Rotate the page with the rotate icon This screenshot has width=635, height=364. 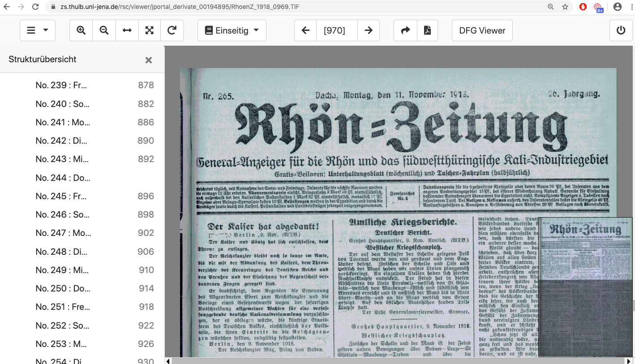pyautogui.click(x=172, y=30)
